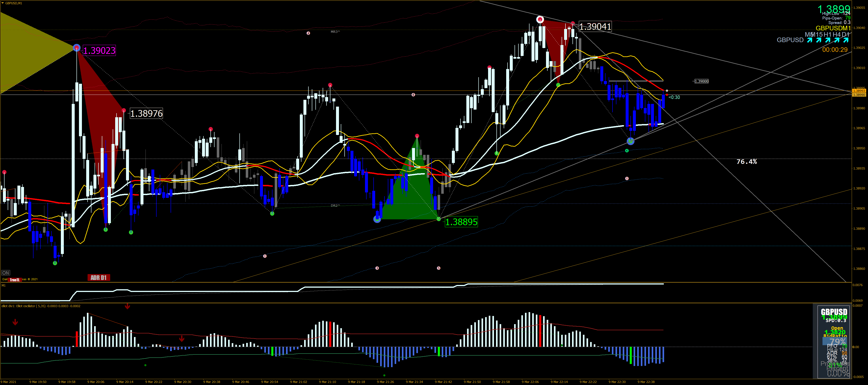Select the 1.38976 white price label
The image size is (868, 385).
click(x=146, y=113)
